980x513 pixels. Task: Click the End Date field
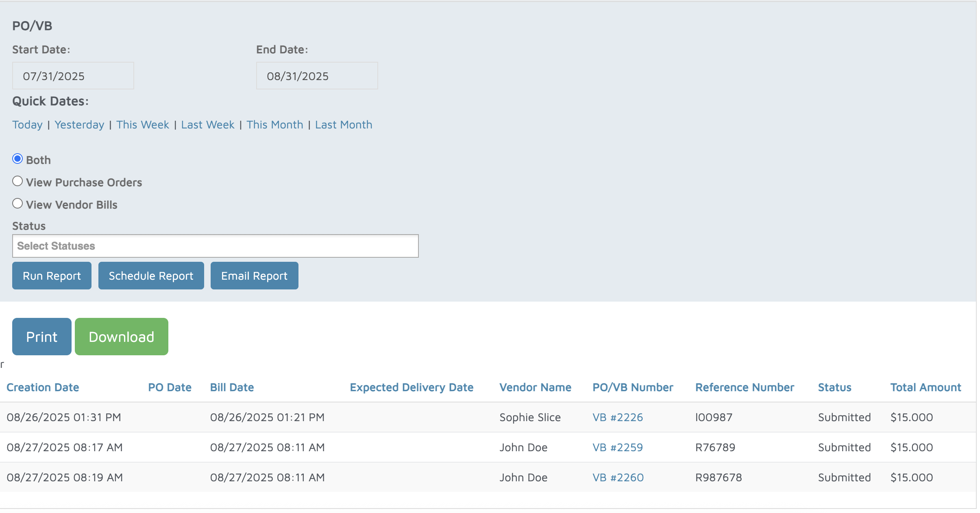tap(317, 76)
